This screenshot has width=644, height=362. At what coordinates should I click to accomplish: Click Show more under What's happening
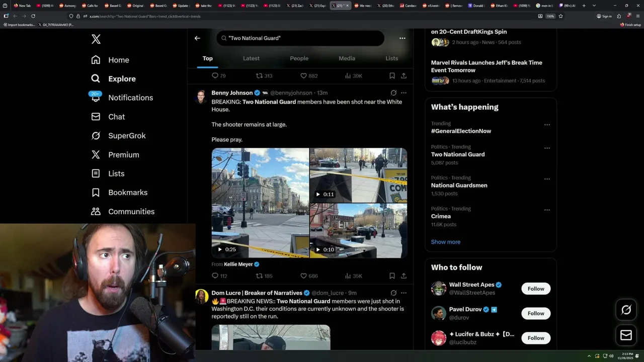coord(446,242)
